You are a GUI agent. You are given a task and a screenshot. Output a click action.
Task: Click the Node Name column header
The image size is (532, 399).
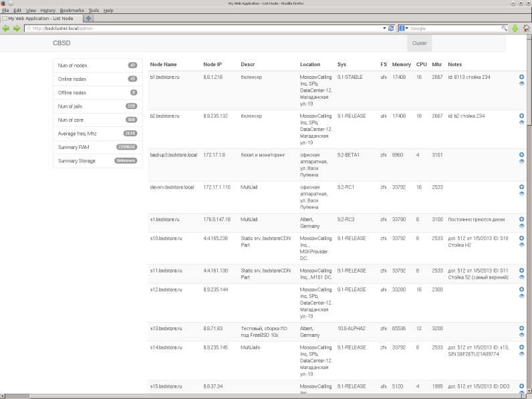163,64
